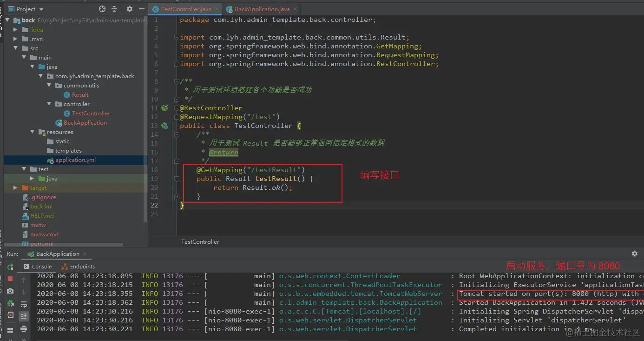Image resolution: width=644 pixels, height=341 pixels.
Task: Click the Collapse All icon in Project panel
Action: tap(114, 9)
